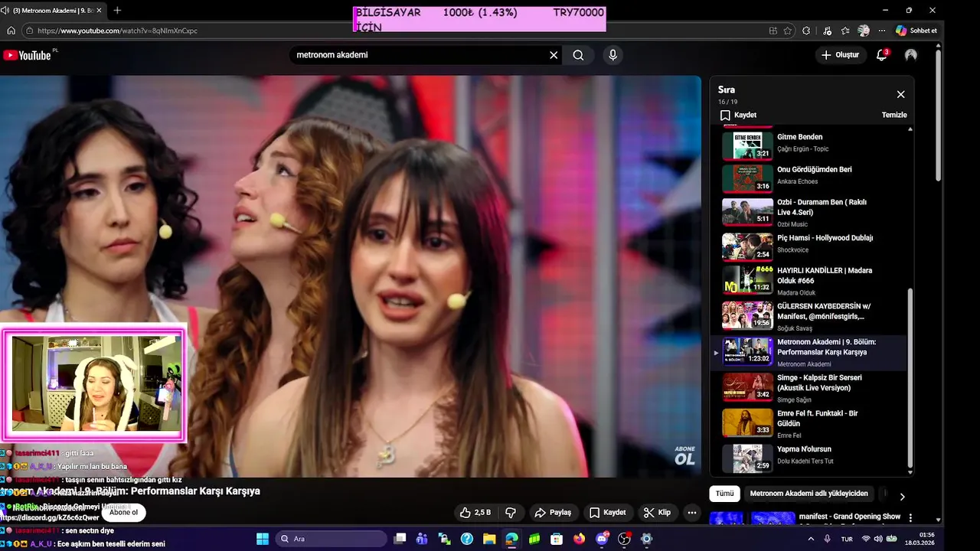Open Task View on the taskbar
Viewport: 980px width, 551px height.
click(400, 539)
